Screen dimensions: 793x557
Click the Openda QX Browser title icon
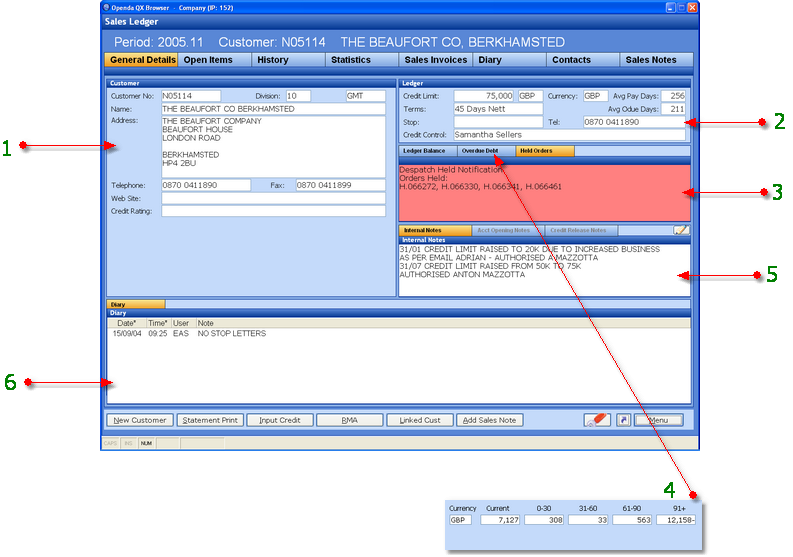pos(106,8)
